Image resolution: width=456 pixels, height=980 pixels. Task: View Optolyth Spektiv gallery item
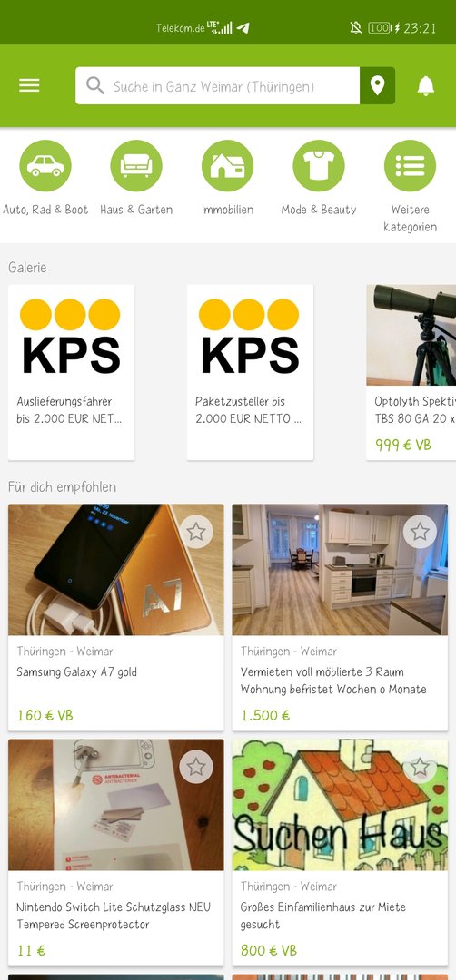pyautogui.click(x=411, y=373)
